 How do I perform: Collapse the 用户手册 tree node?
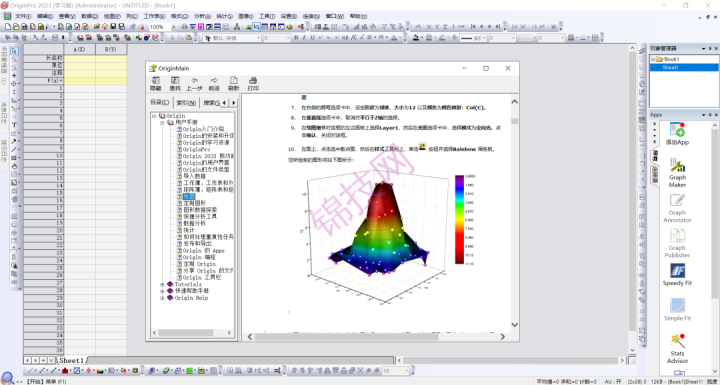coord(162,123)
